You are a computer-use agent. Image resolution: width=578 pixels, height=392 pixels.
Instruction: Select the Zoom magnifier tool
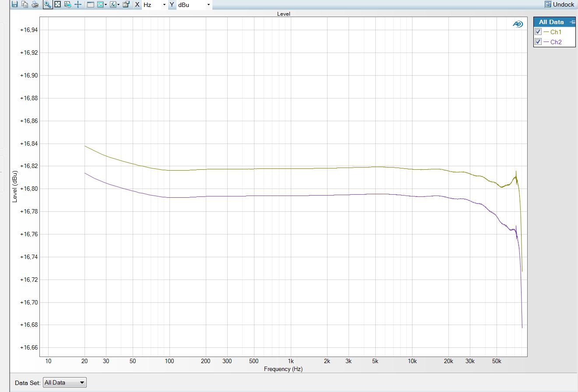tap(47, 4)
